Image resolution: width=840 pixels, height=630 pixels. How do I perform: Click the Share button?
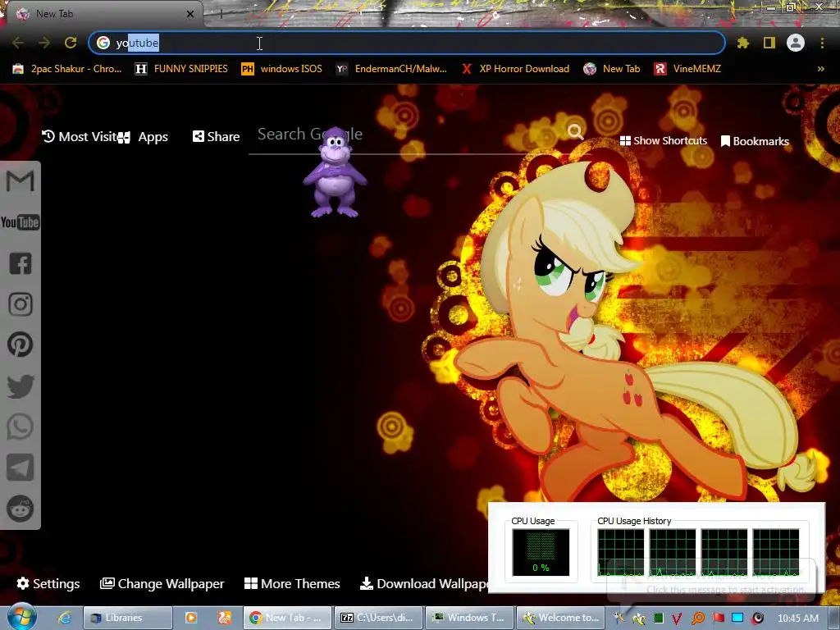217,137
